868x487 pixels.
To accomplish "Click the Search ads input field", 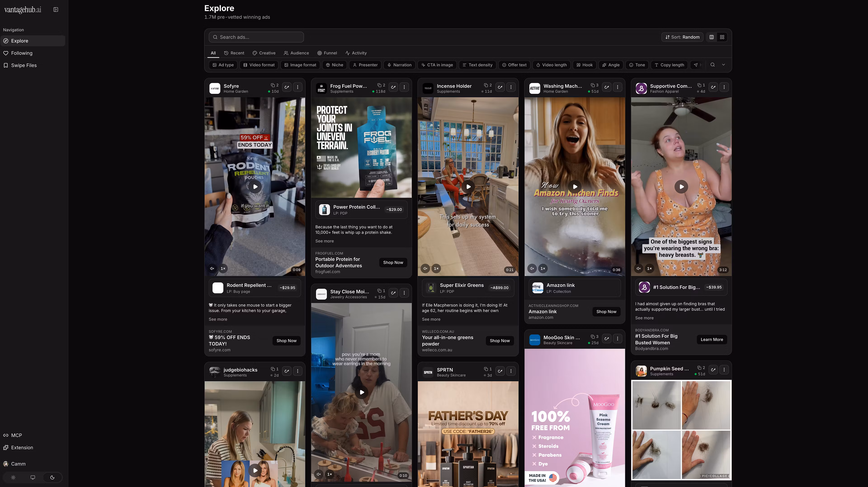I will [x=256, y=37].
